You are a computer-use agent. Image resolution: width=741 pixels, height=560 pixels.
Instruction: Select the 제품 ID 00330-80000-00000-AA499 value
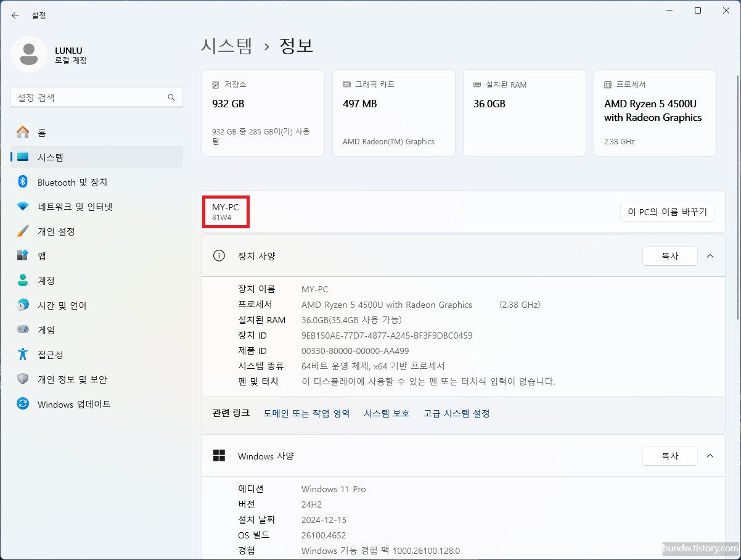click(x=355, y=351)
